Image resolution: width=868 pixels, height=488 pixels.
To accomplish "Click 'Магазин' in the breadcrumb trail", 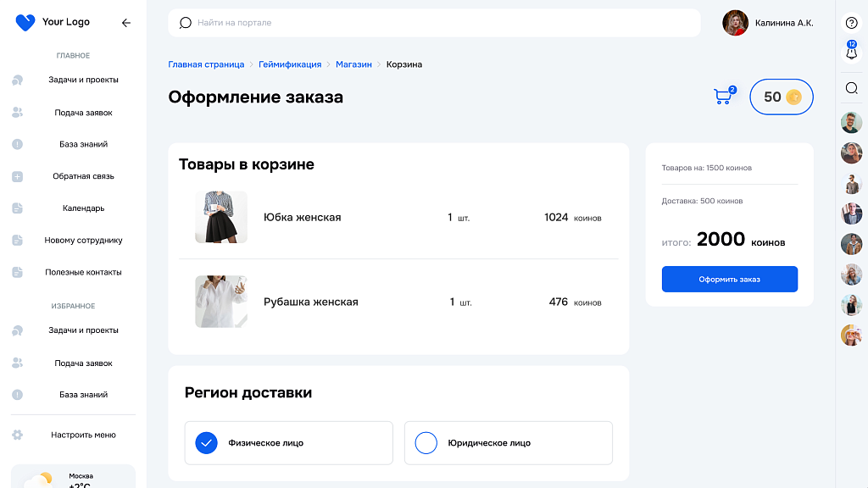I will click(x=353, y=64).
